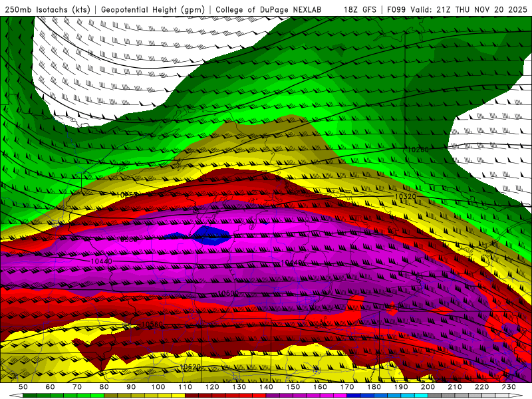
Task: Click the 160 value on color scale
Action: click(320, 387)
